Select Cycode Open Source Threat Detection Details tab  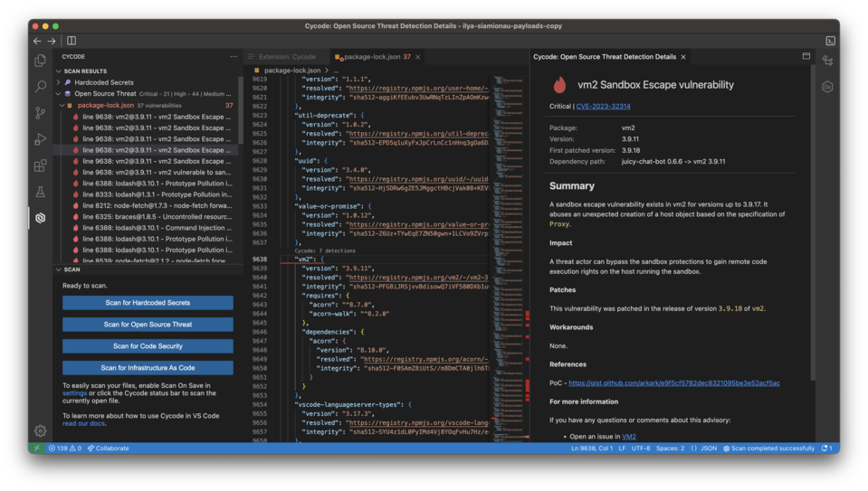coord(605,57)
